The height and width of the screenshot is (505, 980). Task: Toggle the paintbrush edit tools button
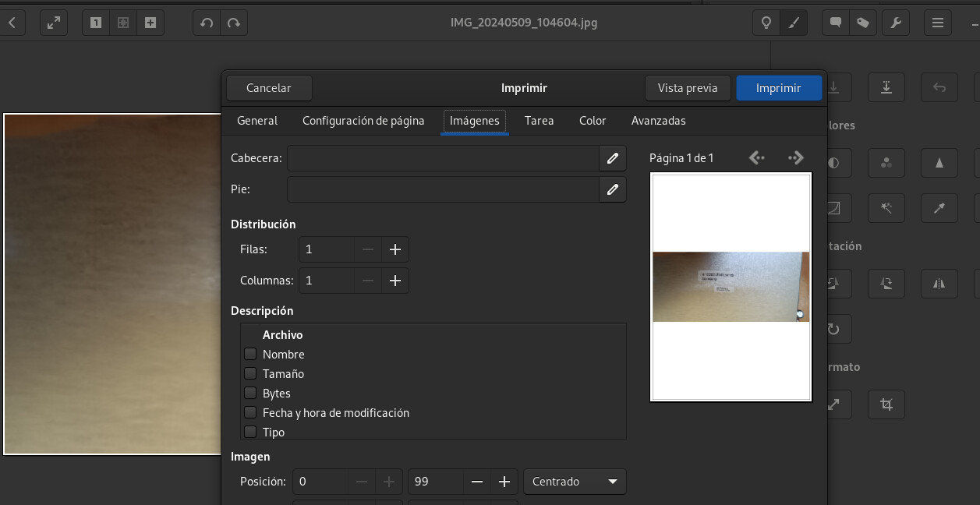point(794,23)
